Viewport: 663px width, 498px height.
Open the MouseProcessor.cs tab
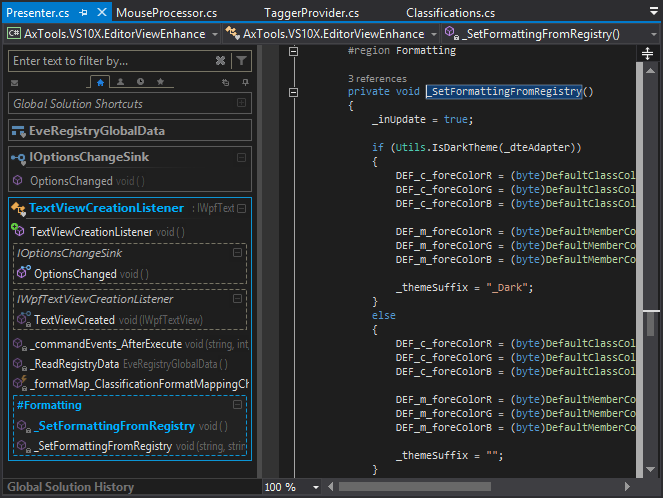click(166, 13)
